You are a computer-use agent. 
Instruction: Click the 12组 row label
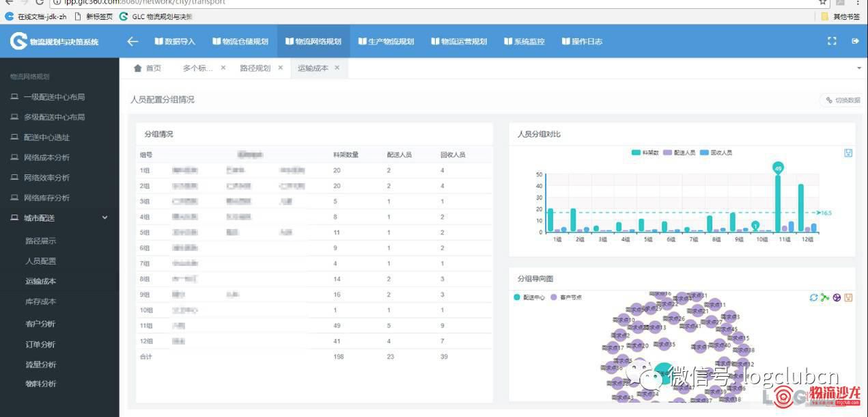pyautogui.click(x=145, y=340)
